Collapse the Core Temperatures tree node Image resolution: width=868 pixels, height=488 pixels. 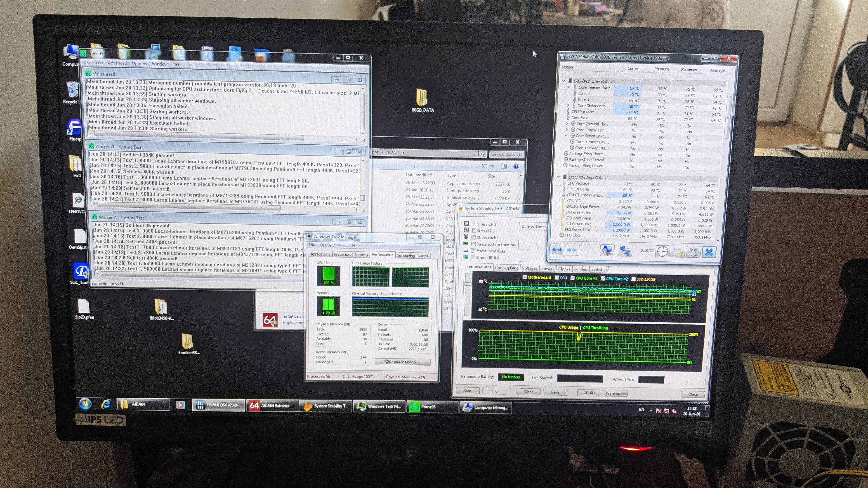click(569, 87)
